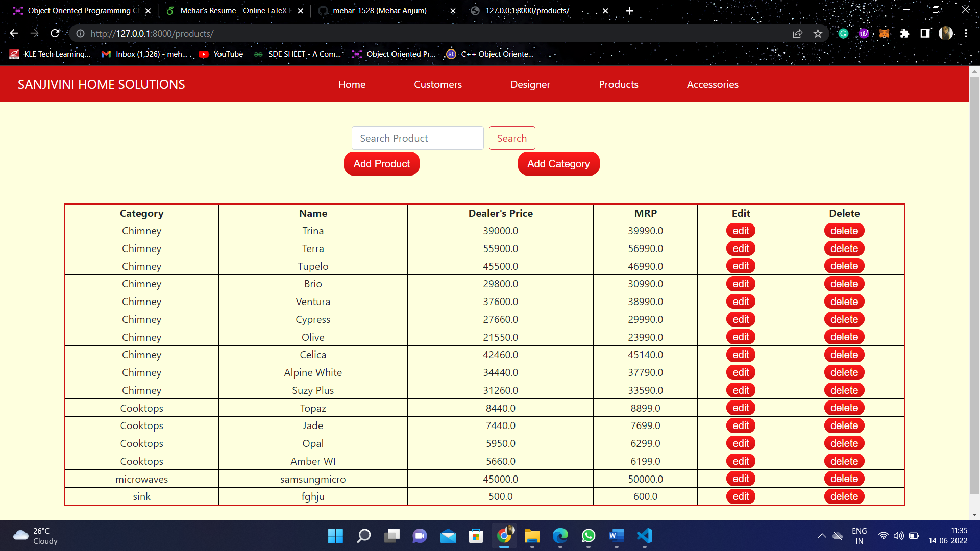Click inside the Search Product field

pyautogui.click(x=417, y=138)
